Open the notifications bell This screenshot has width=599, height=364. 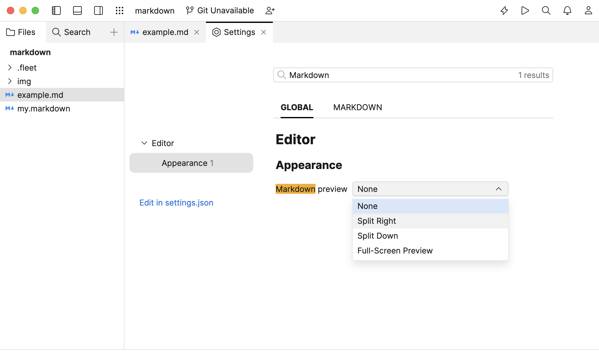point(567,10)
